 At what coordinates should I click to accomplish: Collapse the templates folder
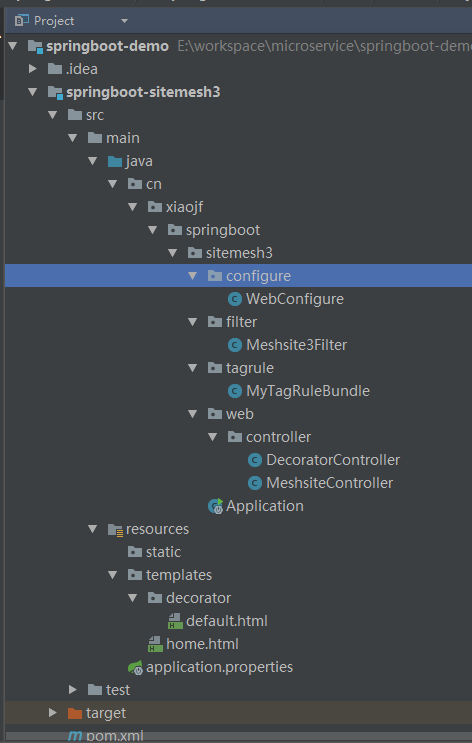click(x=112, y=575)
